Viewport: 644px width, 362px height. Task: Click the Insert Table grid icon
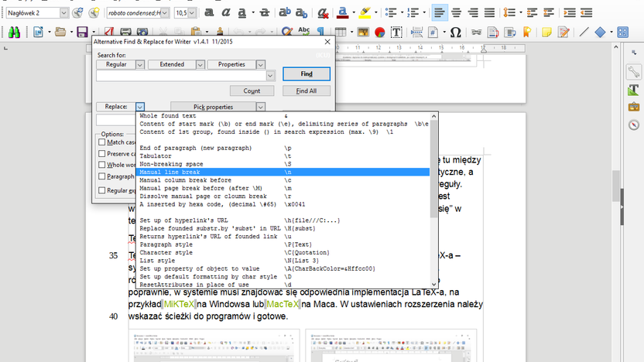341,32
